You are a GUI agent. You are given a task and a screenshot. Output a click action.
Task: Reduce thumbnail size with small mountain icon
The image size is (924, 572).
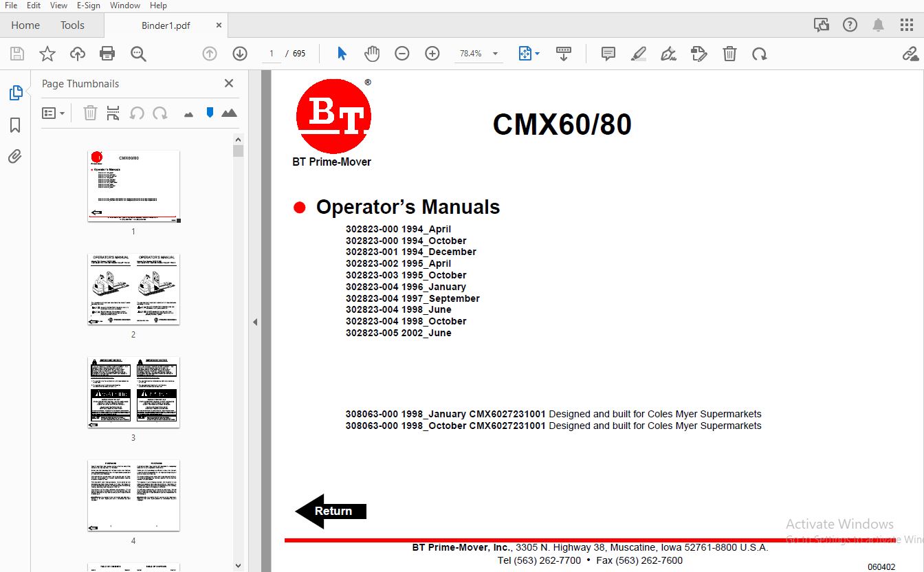188,114
